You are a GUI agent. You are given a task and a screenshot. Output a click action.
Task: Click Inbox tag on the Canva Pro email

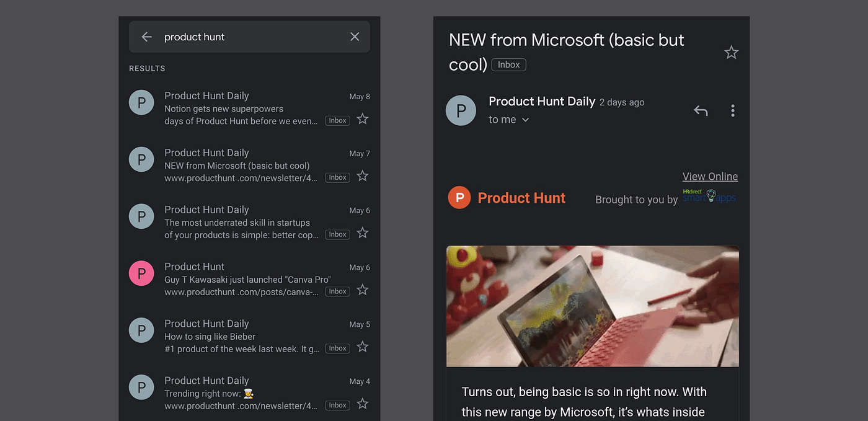tap(337, 291)
